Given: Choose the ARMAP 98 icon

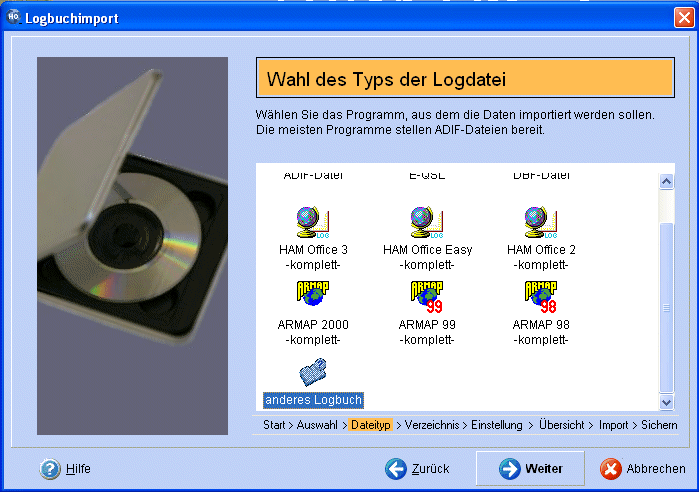Looking at the screenshot, I should (541, 297).
